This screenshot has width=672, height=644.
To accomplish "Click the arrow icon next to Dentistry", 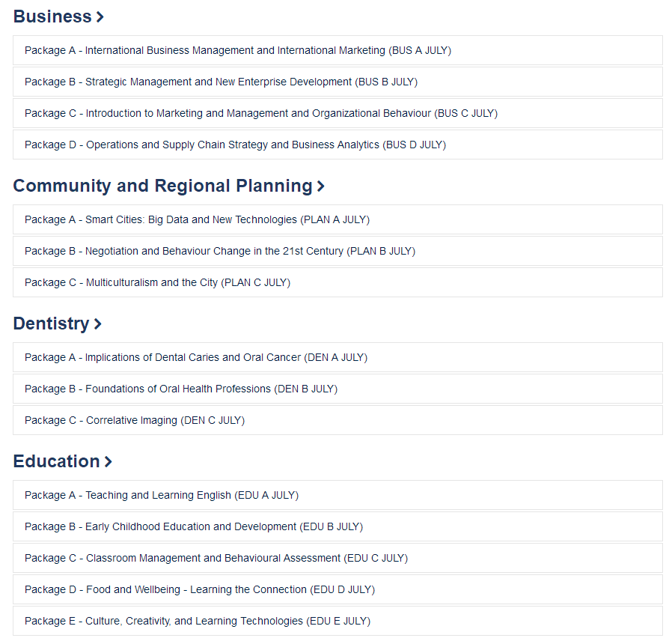I will click(x=98, y=323).
